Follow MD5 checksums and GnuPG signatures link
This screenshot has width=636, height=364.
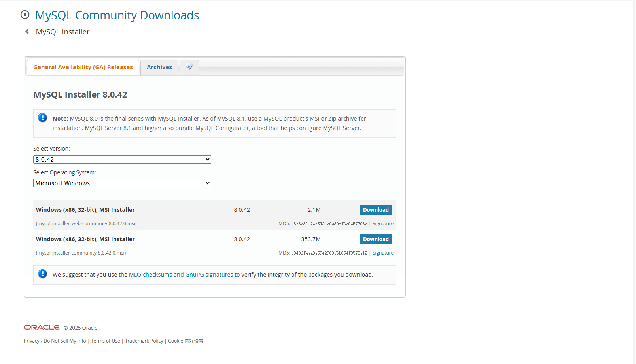pyautogui.click(x=181, y=275)
